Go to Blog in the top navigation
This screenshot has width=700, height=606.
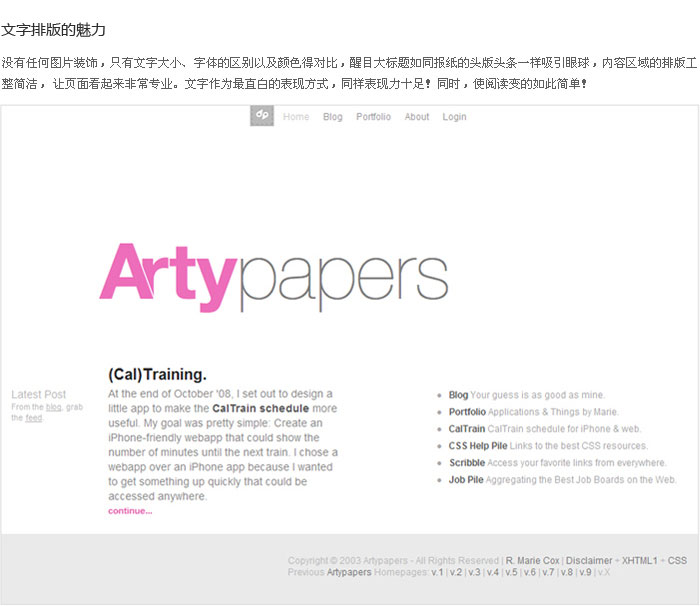(333, 117)
